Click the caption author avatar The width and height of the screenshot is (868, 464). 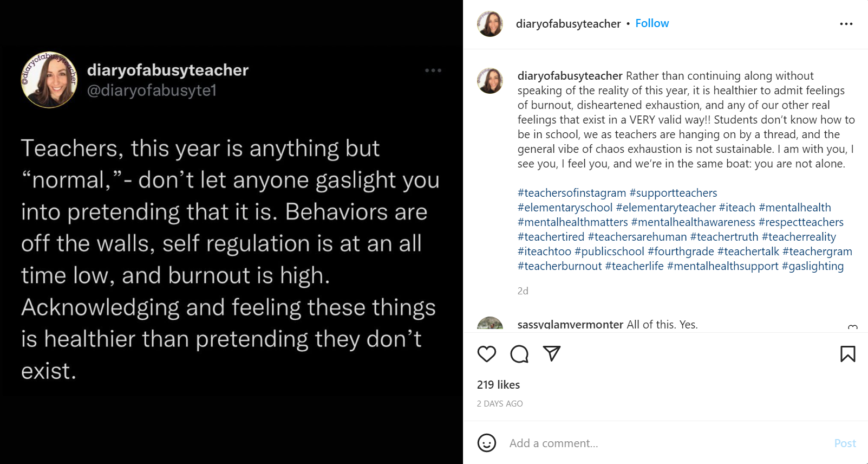coord(490,81)
